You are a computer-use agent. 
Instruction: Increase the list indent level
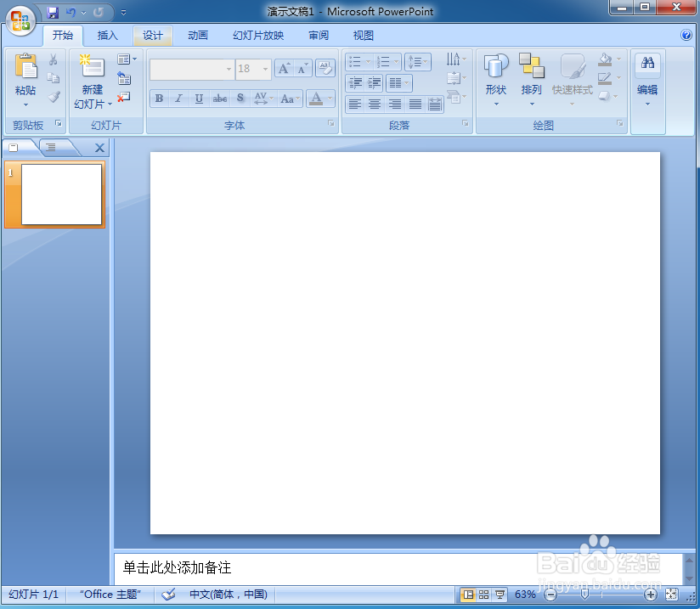(374, 83)
